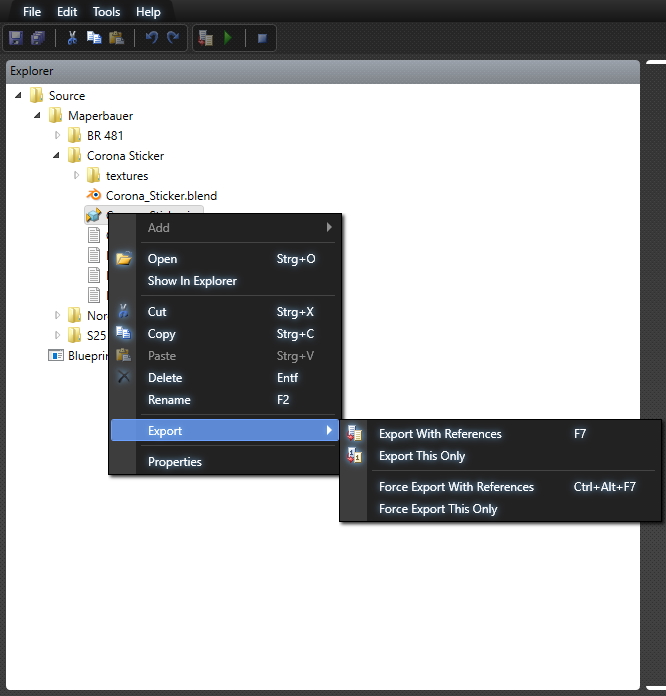
Task: Select the Corona Sticker folder
Action: coord(125,156)
